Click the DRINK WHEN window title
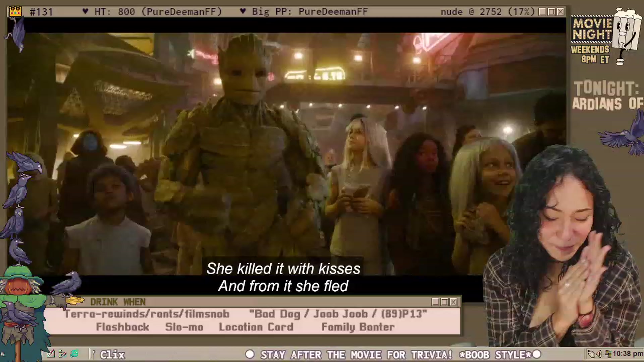The image size is (644, 362). [x=118, y=302]
